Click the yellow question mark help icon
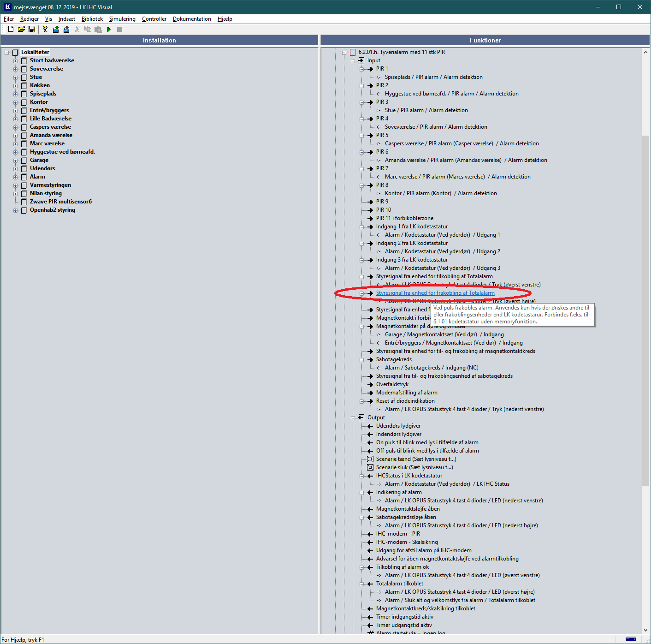 coord(45,29)
